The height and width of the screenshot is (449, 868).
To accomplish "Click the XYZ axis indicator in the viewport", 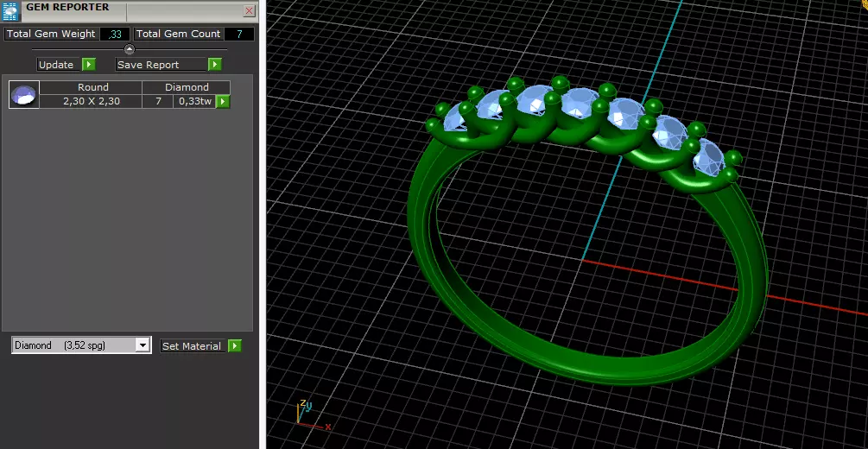I will (312, 414).
